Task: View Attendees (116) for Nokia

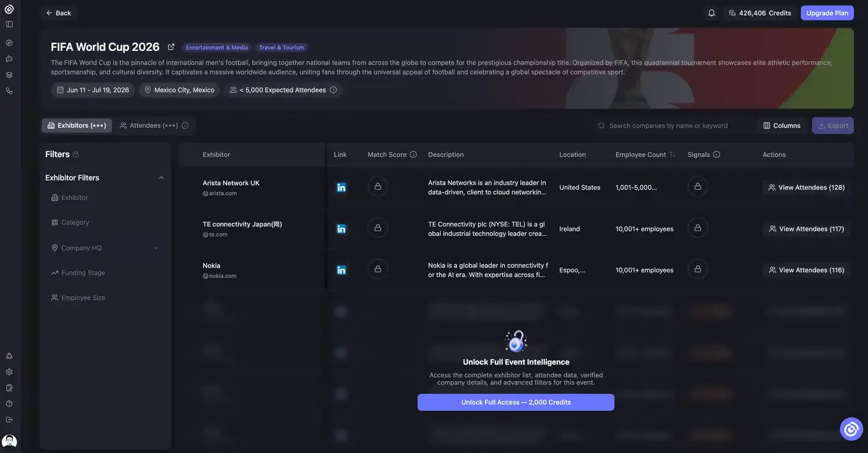Action: (806, 270)
